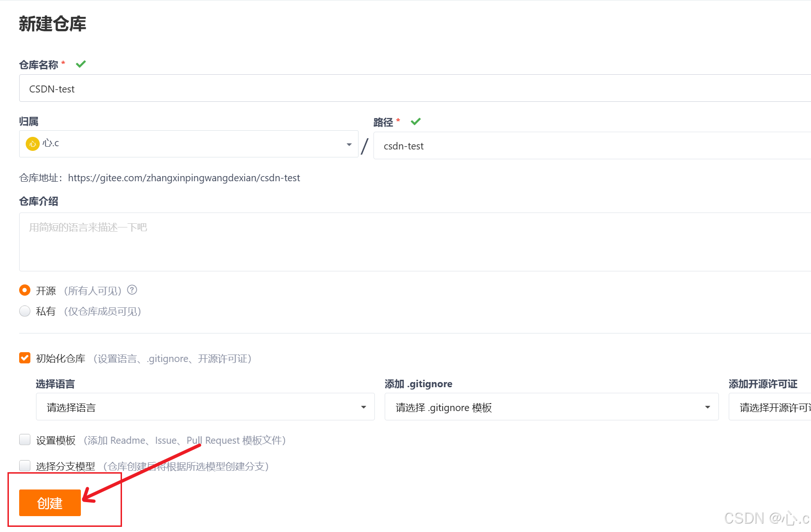Image resolution: width=811 pixels, height=532 pixels.
Task: Click the 仓库介绍 label
Action: [x=38, y=201]
